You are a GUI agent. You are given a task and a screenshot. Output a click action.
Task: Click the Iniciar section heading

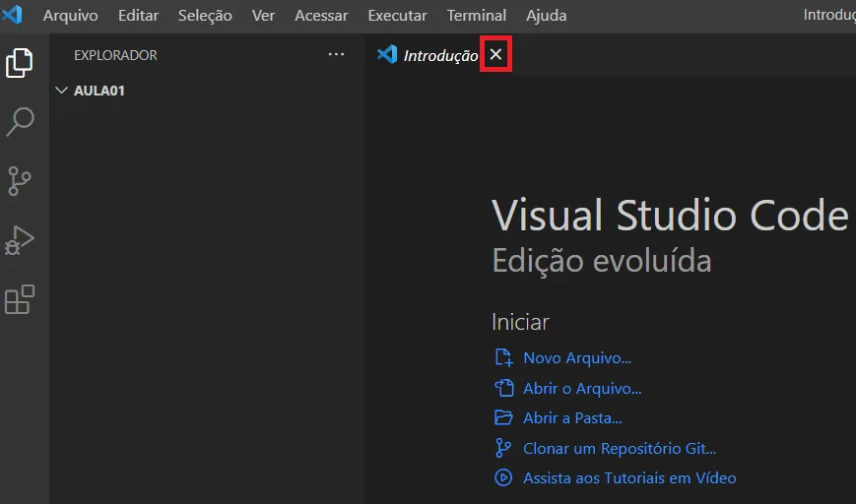520,322
